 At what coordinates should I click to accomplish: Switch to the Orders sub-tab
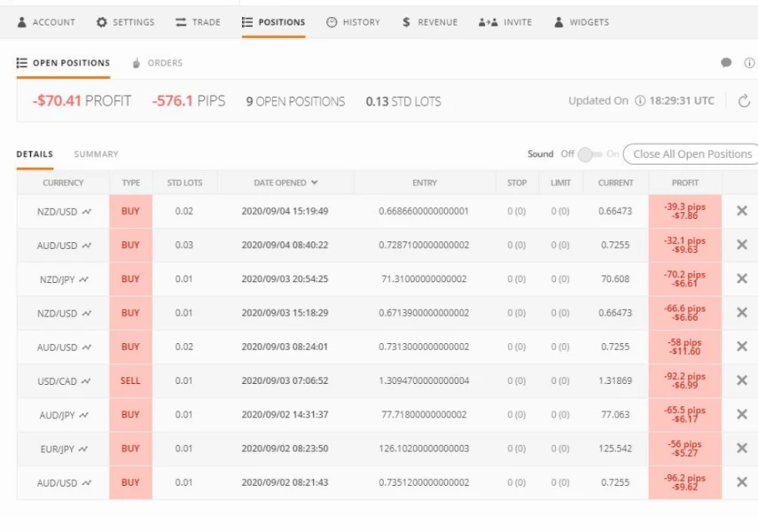[x=158, y=63]
